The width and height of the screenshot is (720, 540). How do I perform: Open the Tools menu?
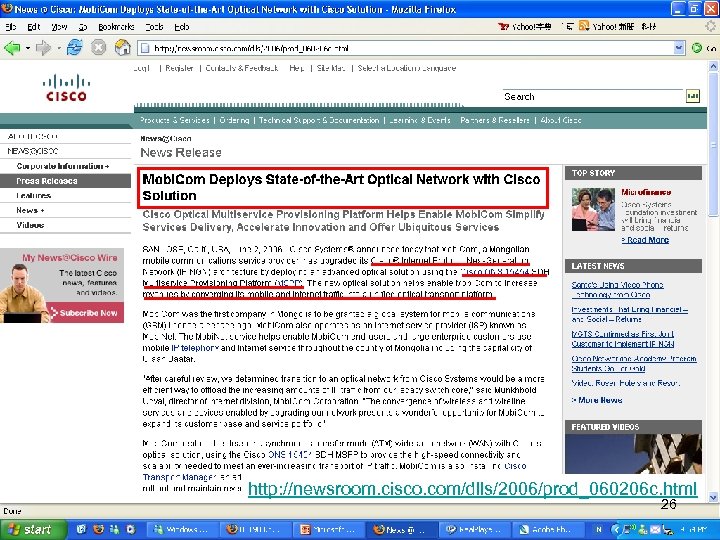[x=154, y=27]
